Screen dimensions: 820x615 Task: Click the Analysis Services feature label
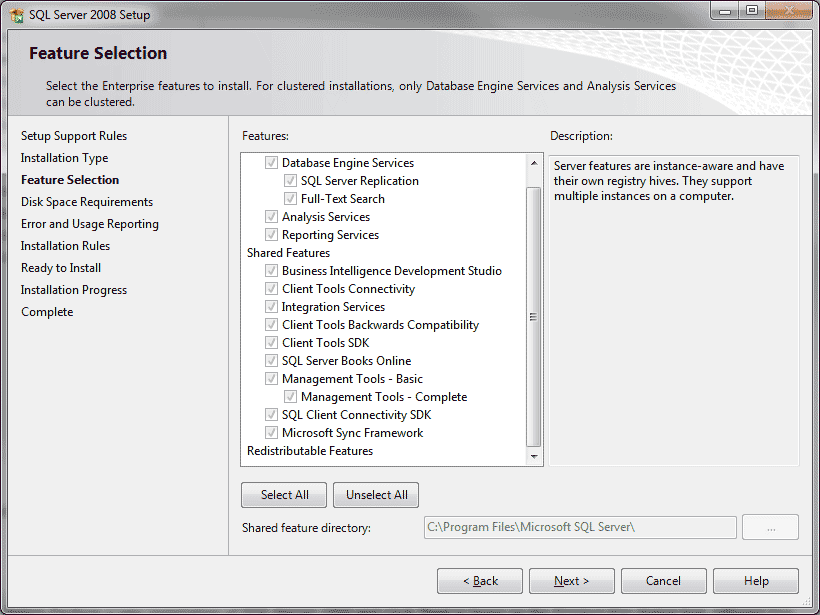coord(326,217)
